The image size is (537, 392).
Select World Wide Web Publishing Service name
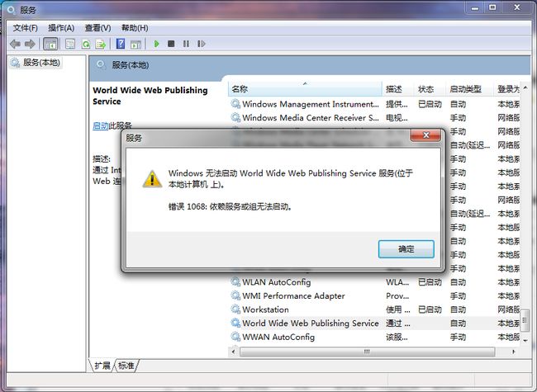(x=311, y=324)
